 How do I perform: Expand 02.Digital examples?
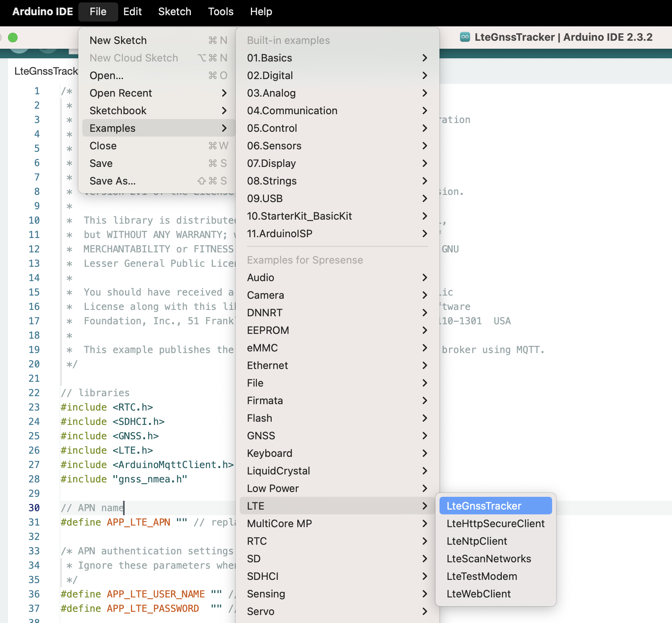point(338,75)
